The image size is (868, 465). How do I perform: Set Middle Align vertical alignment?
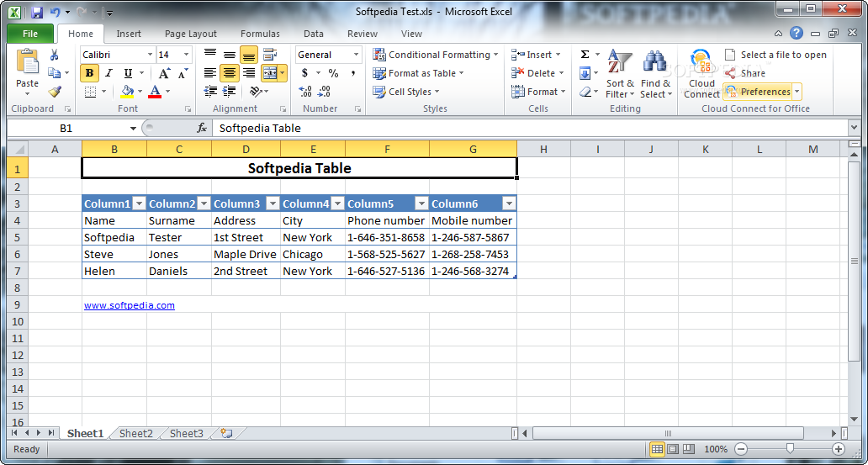click(229, 55)
